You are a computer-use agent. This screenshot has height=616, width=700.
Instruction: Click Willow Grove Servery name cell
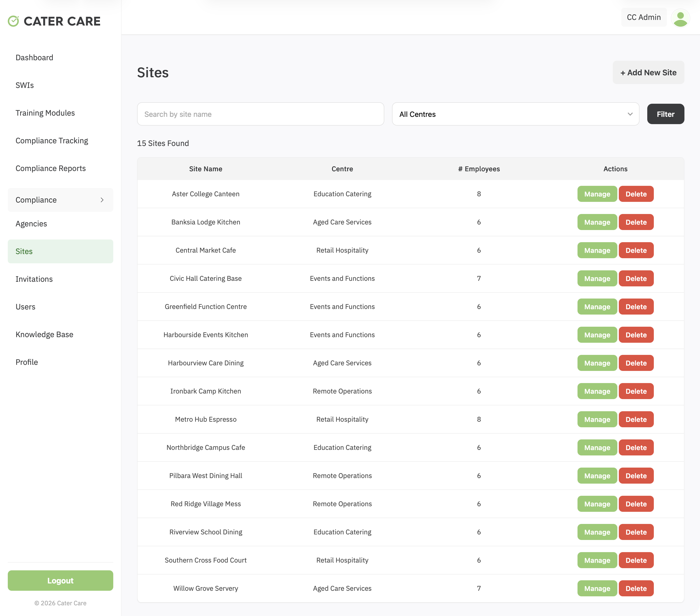tap(205, 588)
